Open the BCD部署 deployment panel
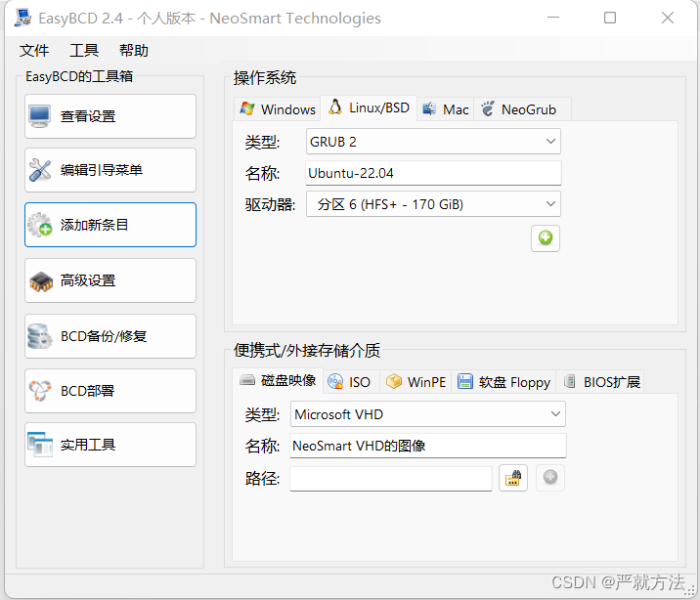The width and height of the screenshot is (700, 600). click(110, 391)
